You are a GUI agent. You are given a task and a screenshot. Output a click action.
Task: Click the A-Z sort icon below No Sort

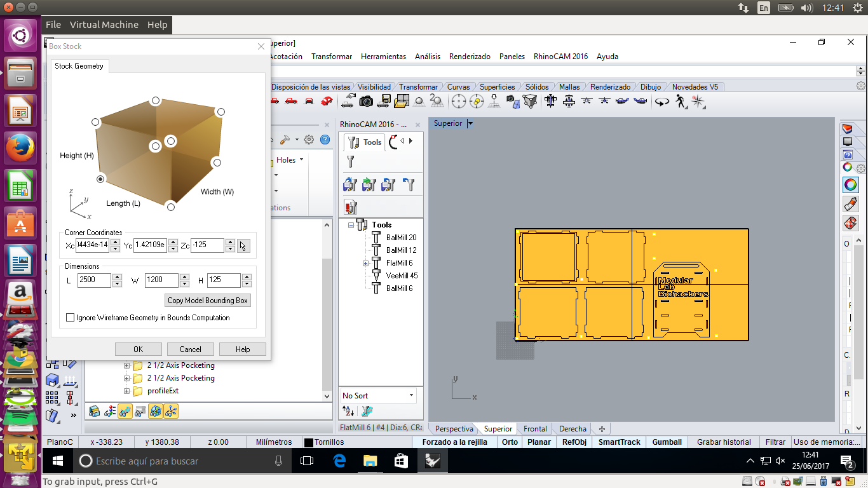point(348,412)
